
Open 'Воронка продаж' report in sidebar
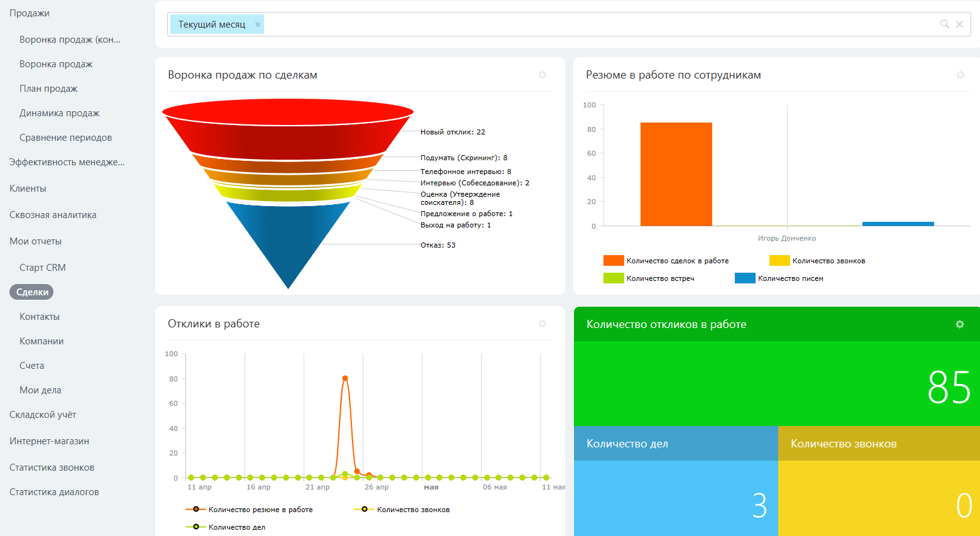[56, 64]
